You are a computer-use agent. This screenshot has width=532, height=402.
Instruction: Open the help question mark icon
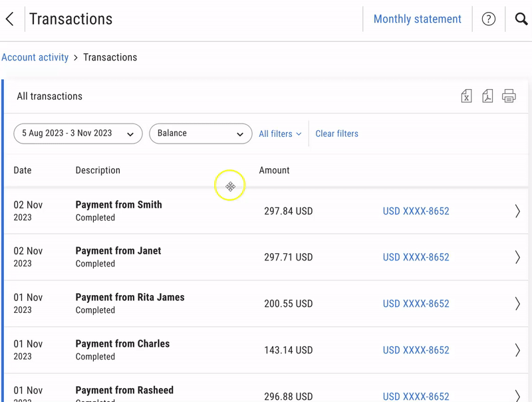(489, 19)
